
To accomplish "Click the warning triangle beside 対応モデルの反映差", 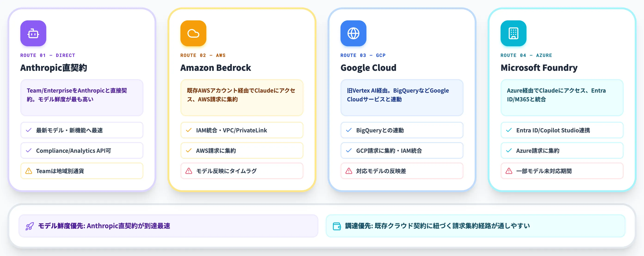I will (349, 171).
